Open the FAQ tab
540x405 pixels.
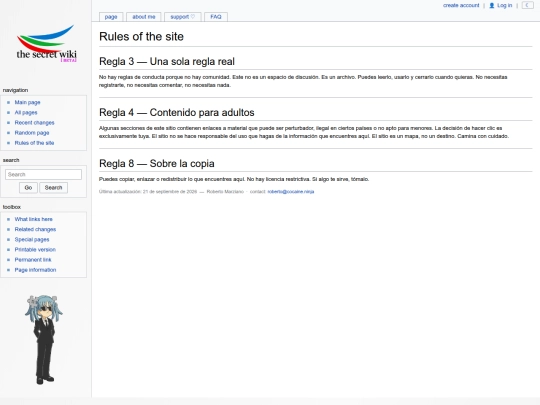[216, 17]
